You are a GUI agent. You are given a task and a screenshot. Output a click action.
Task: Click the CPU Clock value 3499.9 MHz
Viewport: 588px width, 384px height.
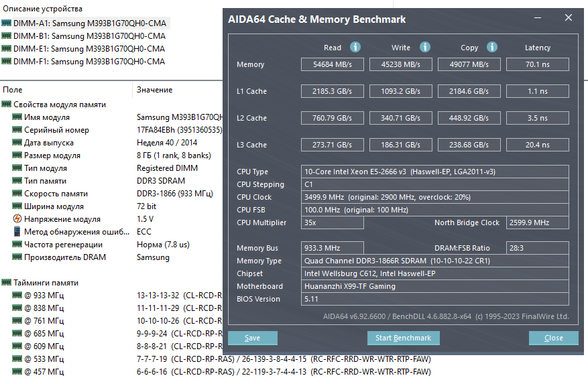pyautogui.click(x=435, y=197)
